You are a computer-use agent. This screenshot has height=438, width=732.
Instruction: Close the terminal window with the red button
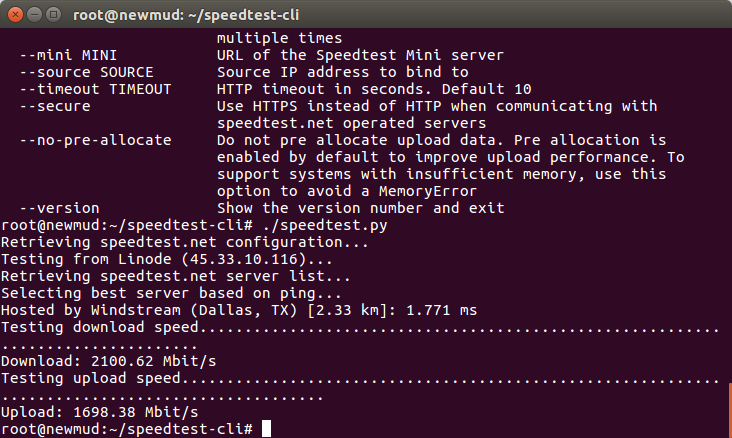point(15,15)
